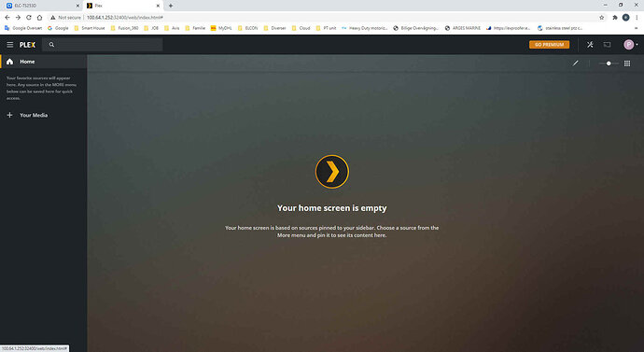Focus the Plex search field
The image size is (644, 352).
[x=103, y=45]
